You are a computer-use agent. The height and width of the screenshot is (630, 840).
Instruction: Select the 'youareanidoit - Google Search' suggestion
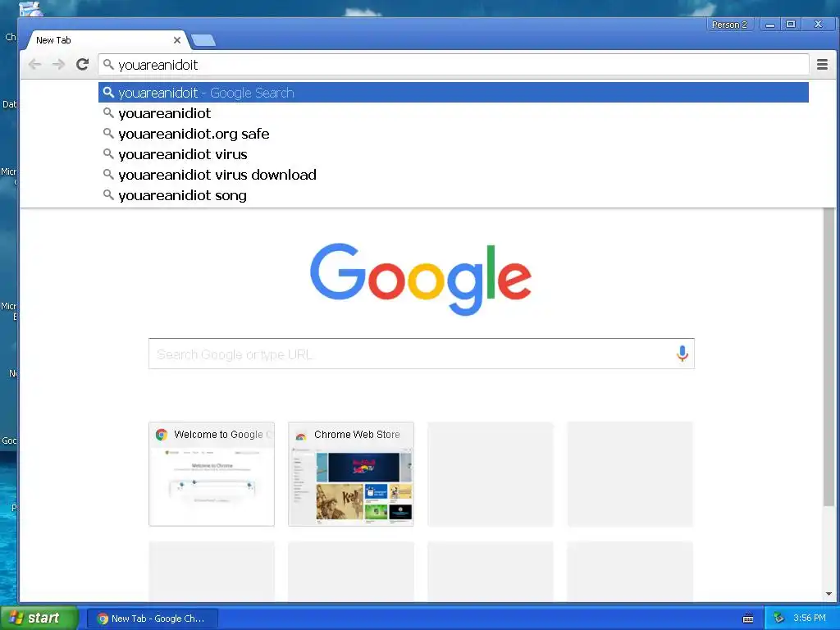click(x=453, y=93)
